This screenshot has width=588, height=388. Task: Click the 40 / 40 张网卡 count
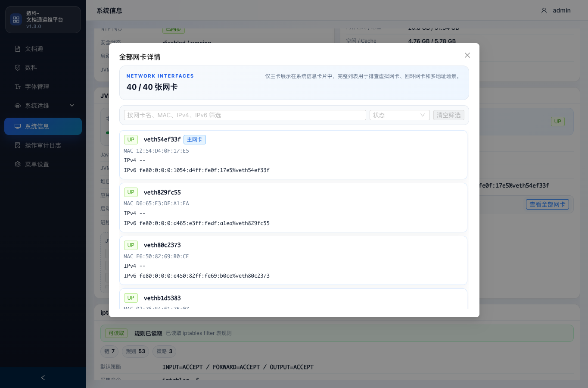click(x=152, y=87)
